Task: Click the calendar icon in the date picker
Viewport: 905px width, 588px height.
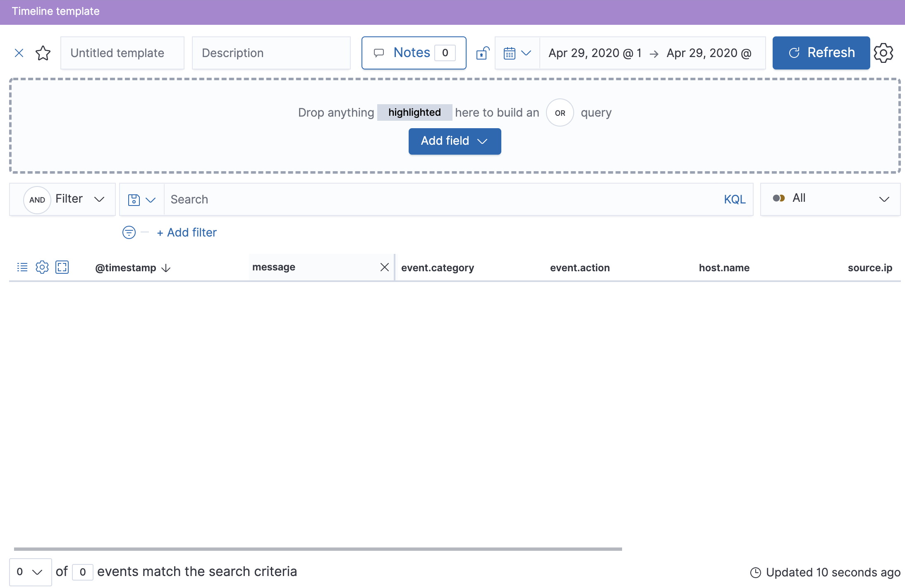Action: tap(510, 53)
